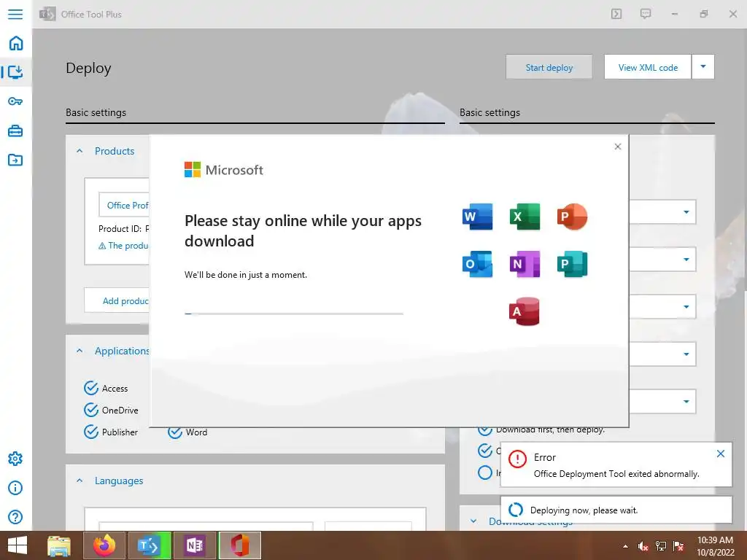Click the Add product button
The height and width of the screenshot is (560, 747).
point(117,300)
